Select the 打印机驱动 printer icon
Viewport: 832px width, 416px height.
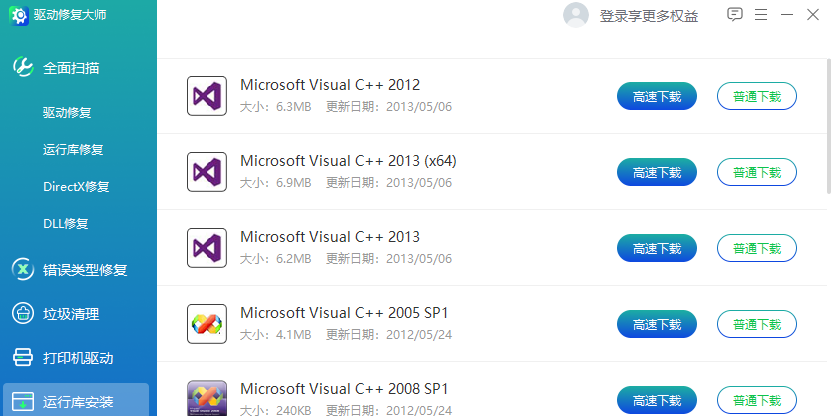(23, 358)
